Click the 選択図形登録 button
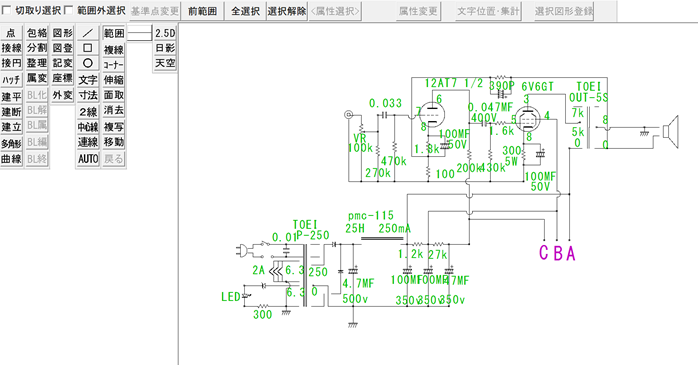Image resolution: width=698 pixels, height=365 pixels. [564, 11]
